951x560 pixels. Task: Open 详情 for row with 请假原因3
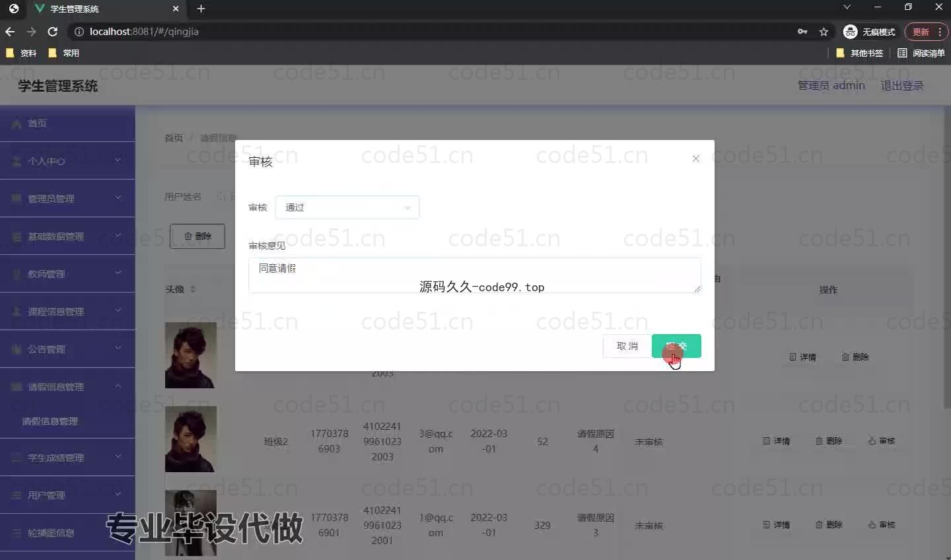click(x=776, y=524)
